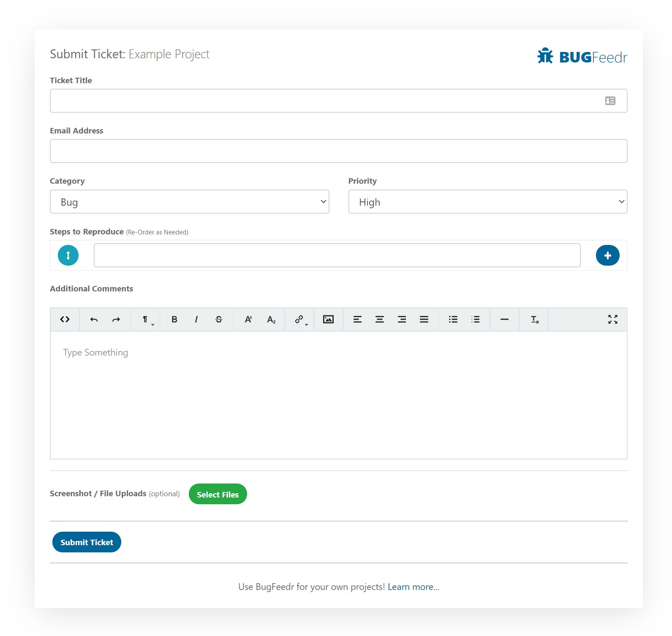
Task: Create an unordered bullet list
Action: coord(453,319)
